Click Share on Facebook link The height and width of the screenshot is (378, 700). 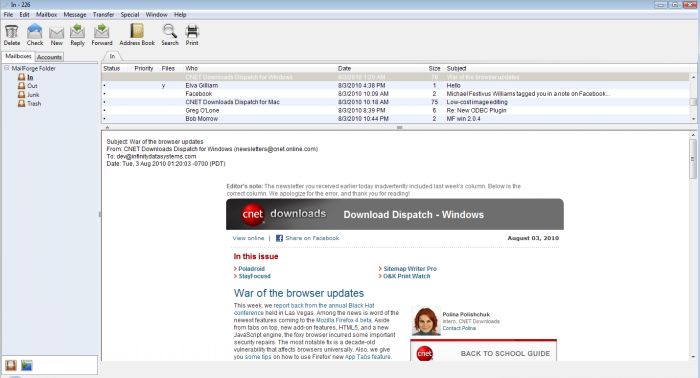pyautogui.click(x=312, y=238)
